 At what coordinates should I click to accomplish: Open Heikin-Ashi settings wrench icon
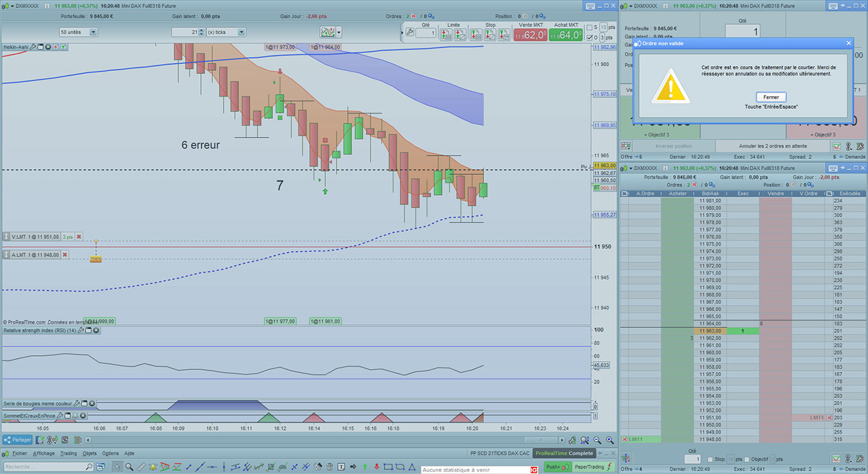pyautogui.click(x=32, y=47)
